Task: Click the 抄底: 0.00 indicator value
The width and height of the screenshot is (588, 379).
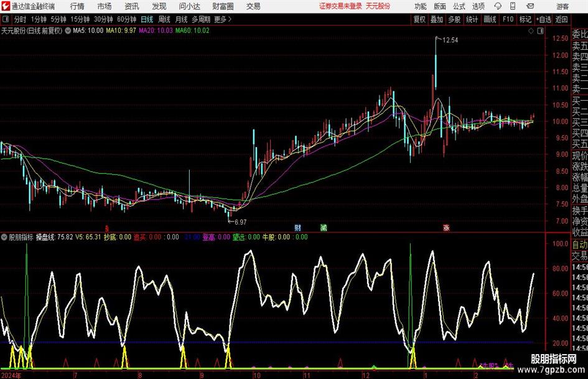Action: [x=118, y=237]
